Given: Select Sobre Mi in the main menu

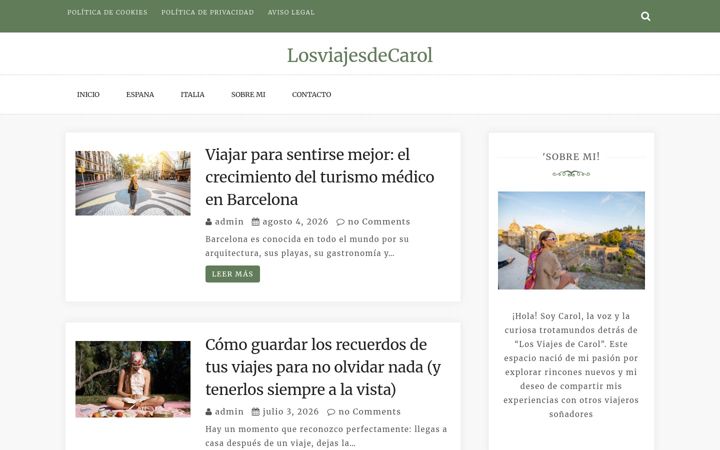Looking at the screenshot, I should [x=248, y=95].
